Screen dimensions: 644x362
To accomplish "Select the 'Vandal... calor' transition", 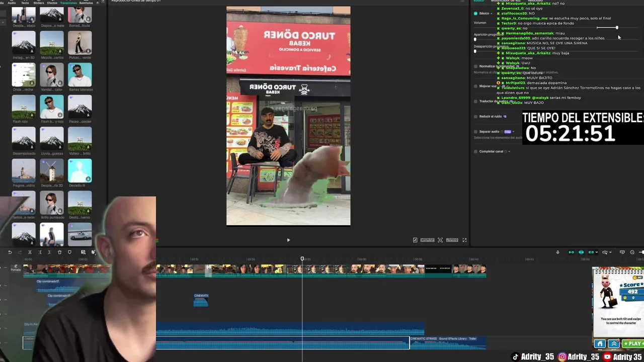I will (52, 75).
